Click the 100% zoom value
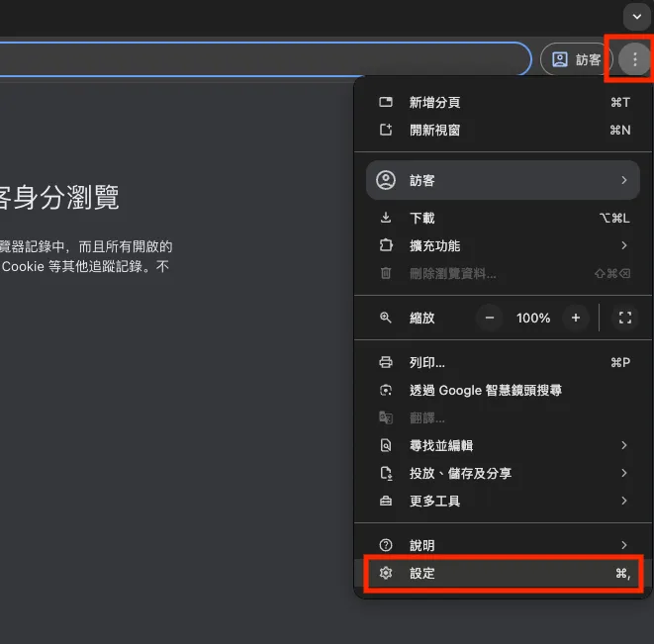The image size is (654, 644). 533,319
